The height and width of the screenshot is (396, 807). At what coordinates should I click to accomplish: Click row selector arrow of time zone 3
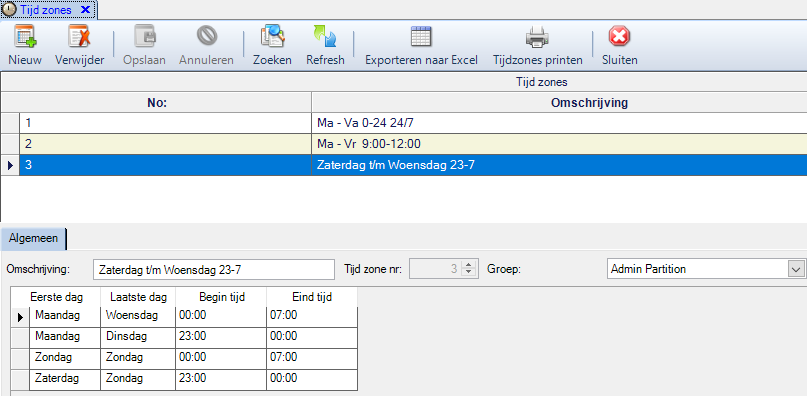[x=10, y=165]
